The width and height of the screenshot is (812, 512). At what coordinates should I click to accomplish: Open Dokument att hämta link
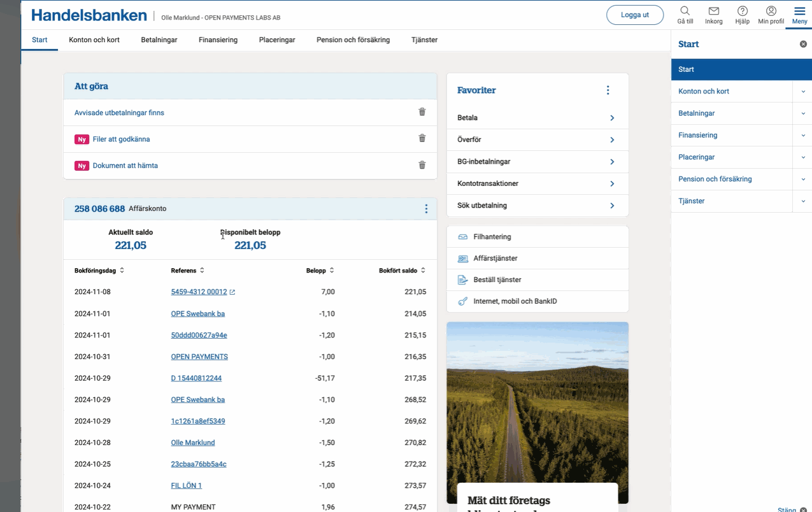[x=125, y=166]
